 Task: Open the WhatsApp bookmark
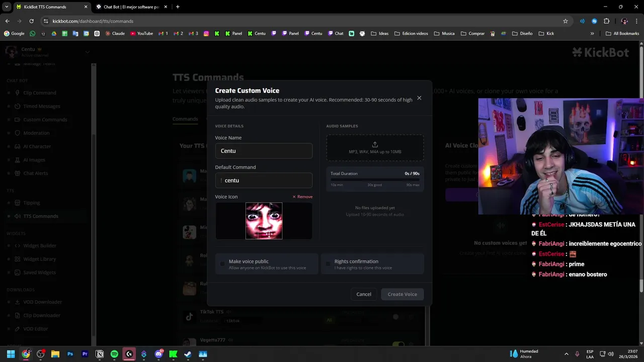coord(33,34)
